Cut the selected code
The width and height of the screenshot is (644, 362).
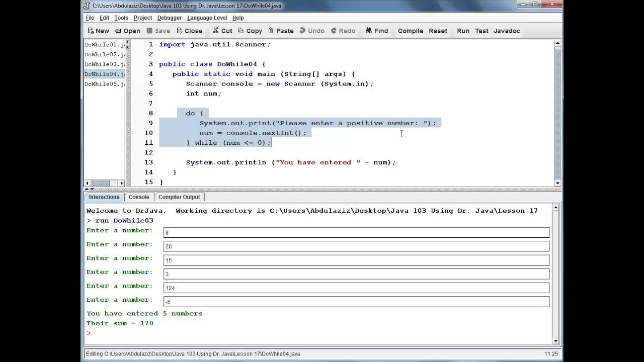pos(222,31)
